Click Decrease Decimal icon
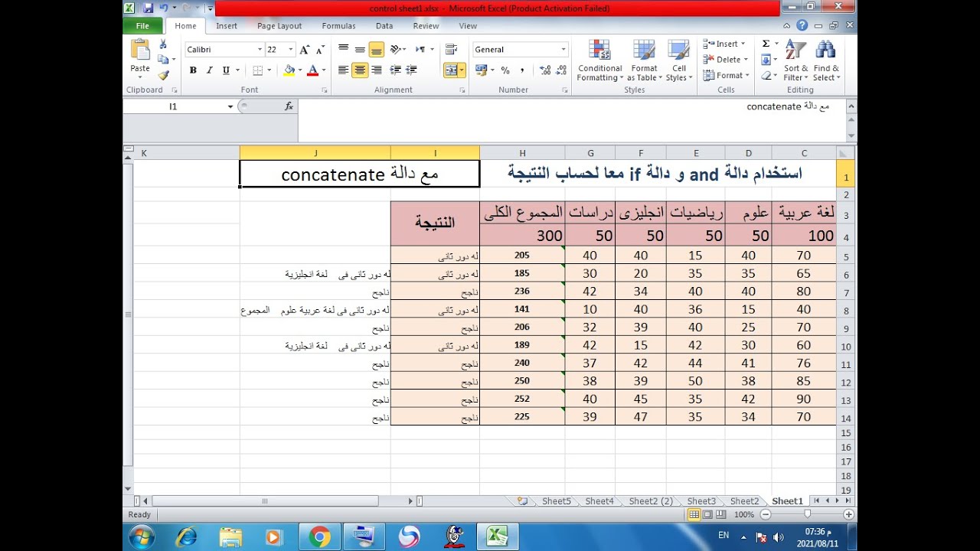 click(562, 70)
